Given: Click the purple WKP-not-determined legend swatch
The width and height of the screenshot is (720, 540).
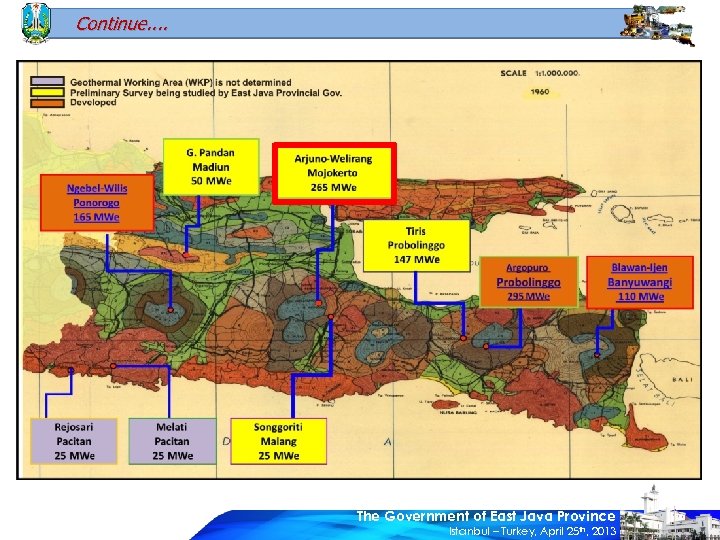Looking at the screenshot, I should (x=47, y=81).
